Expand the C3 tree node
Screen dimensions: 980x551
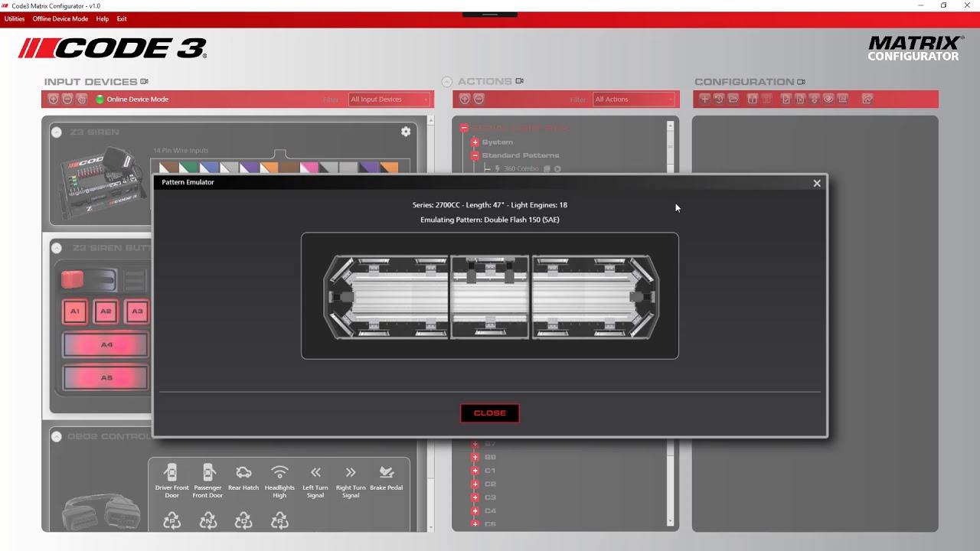tap(475, 497)
